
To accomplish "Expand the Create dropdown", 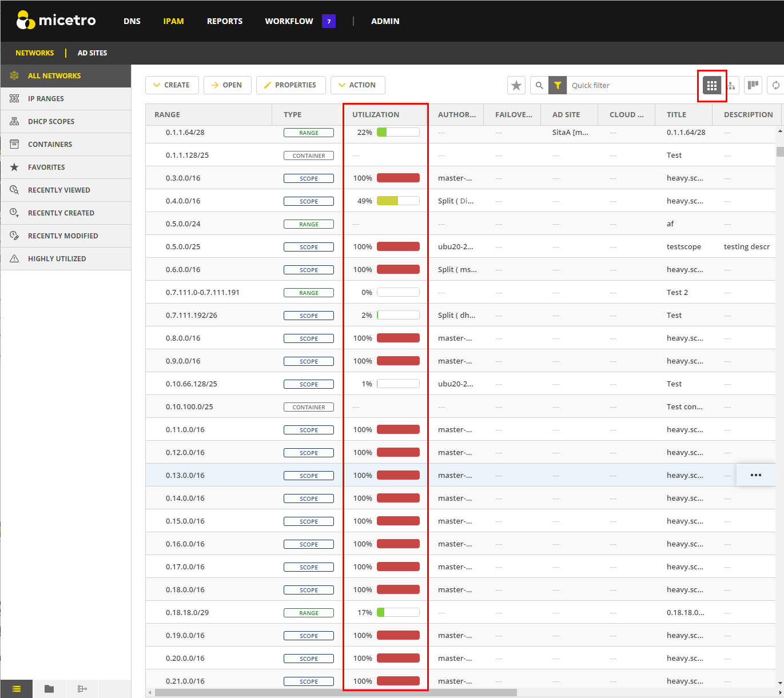I will [x=172, y=85].
